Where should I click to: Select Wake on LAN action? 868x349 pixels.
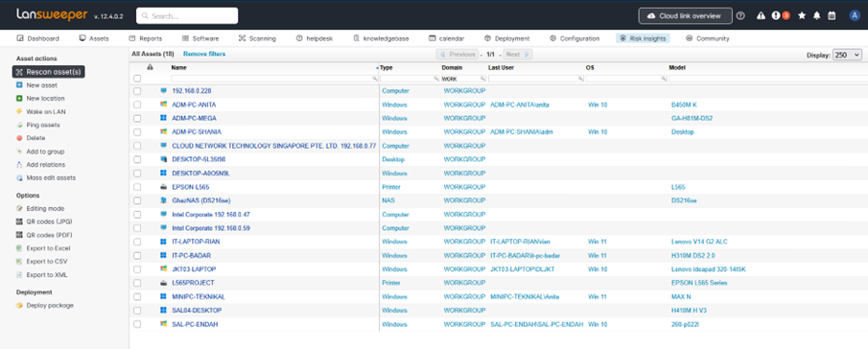tap(46, 112)
